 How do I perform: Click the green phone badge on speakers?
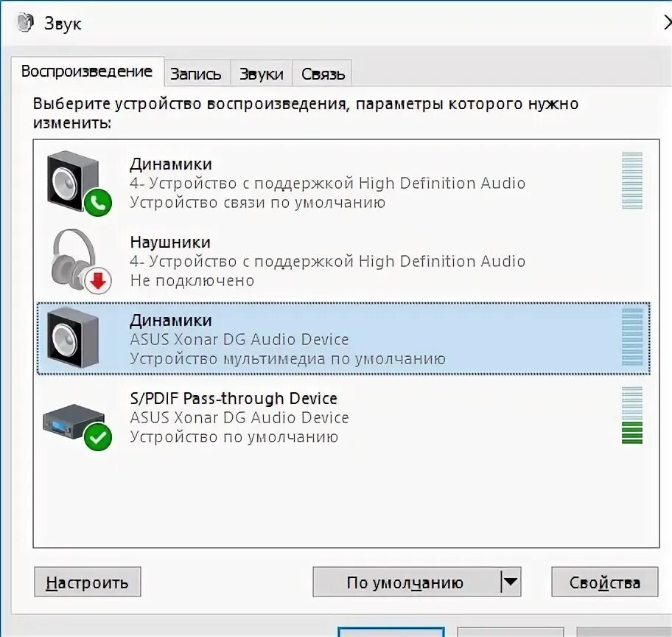[98, 203]
